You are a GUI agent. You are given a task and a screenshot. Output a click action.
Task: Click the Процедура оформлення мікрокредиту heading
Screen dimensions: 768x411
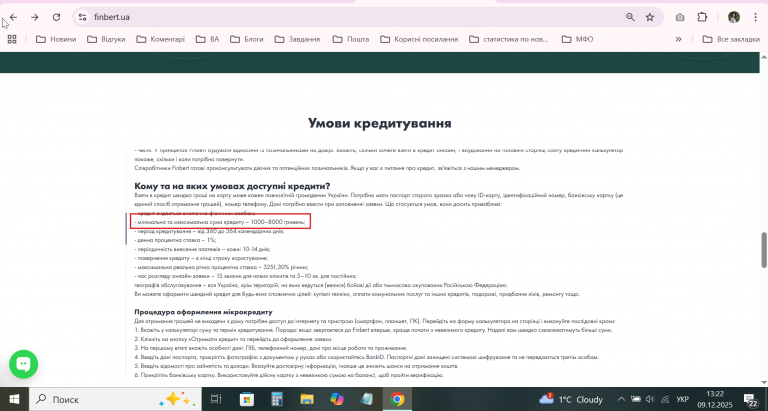203,312
